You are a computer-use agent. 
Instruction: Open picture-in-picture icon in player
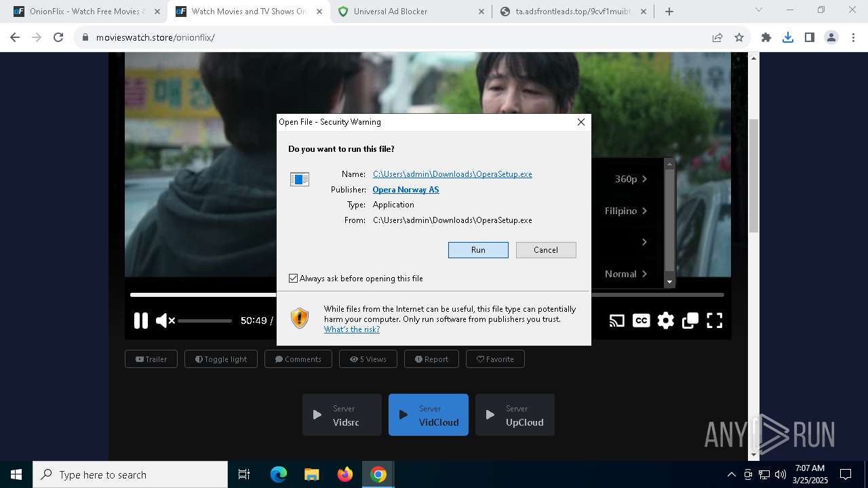690,321
